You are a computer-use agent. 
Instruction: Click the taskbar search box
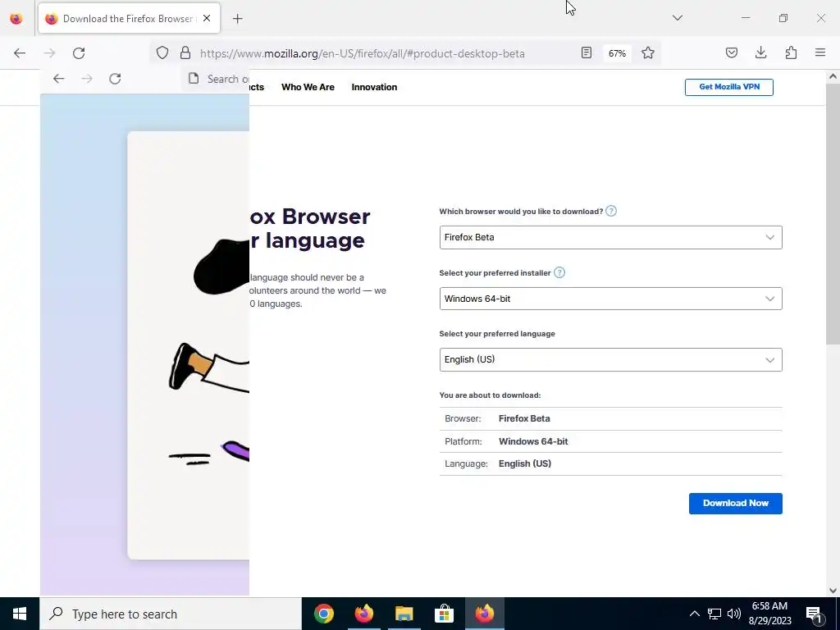[x=171, y=614]
